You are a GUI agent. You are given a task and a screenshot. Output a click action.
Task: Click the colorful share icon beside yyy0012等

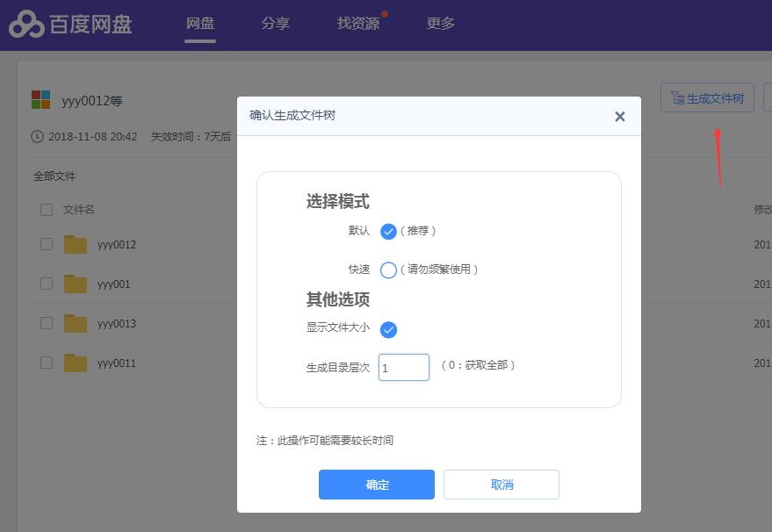point(41,99)
